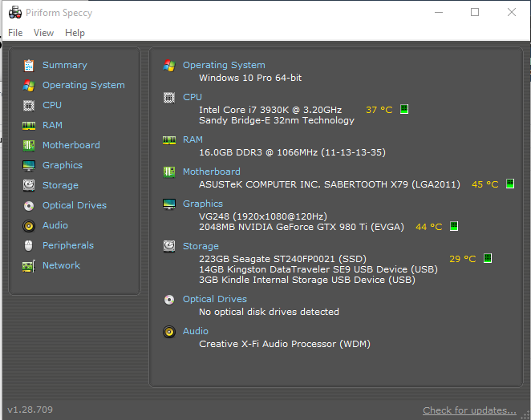Open the View menu

43,33
